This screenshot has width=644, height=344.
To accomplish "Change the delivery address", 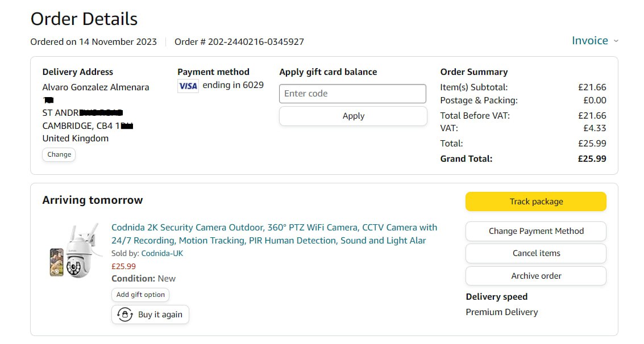I will [59, 154].
